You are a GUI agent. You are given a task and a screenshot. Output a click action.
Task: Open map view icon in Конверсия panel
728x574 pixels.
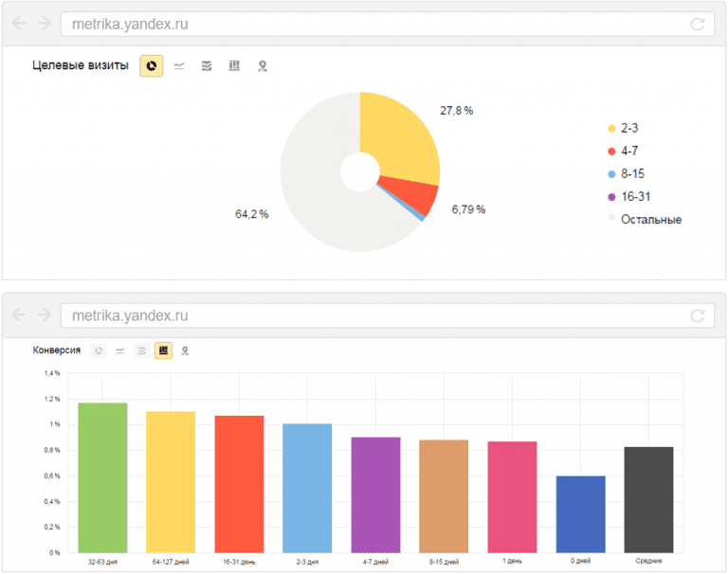[185, 350]
